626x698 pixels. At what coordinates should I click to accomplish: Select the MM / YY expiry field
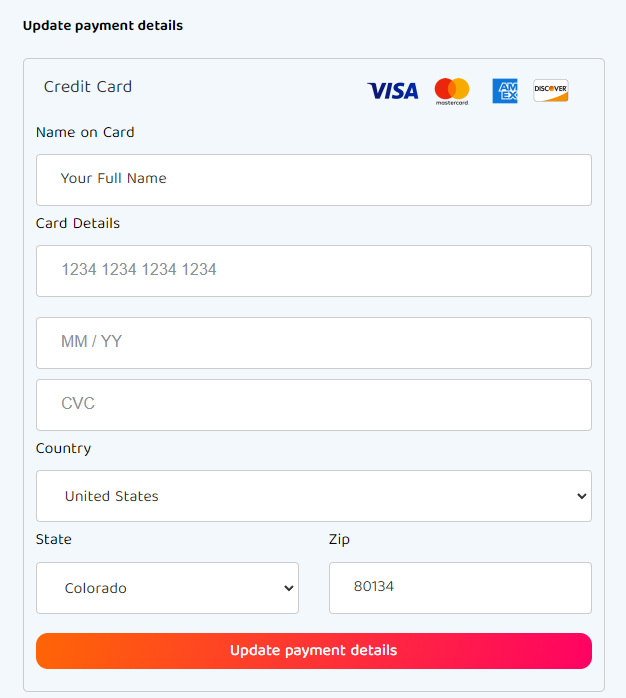coord(313,342)
